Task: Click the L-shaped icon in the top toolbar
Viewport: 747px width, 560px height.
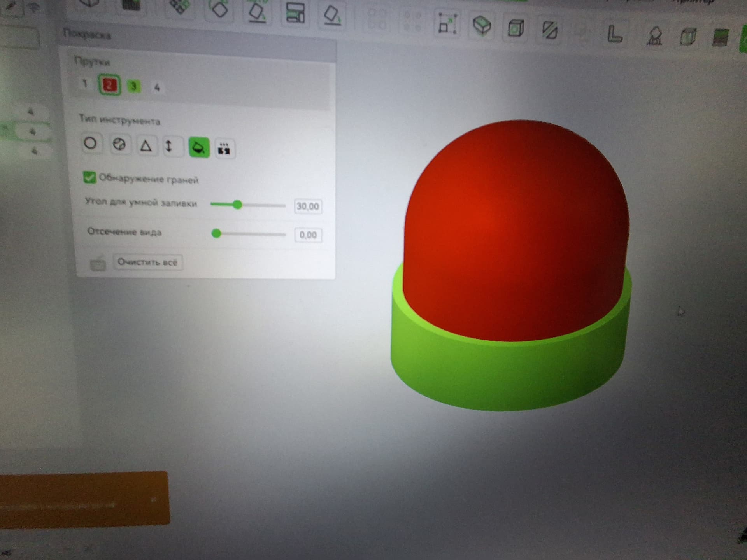Action: (614, 34)
